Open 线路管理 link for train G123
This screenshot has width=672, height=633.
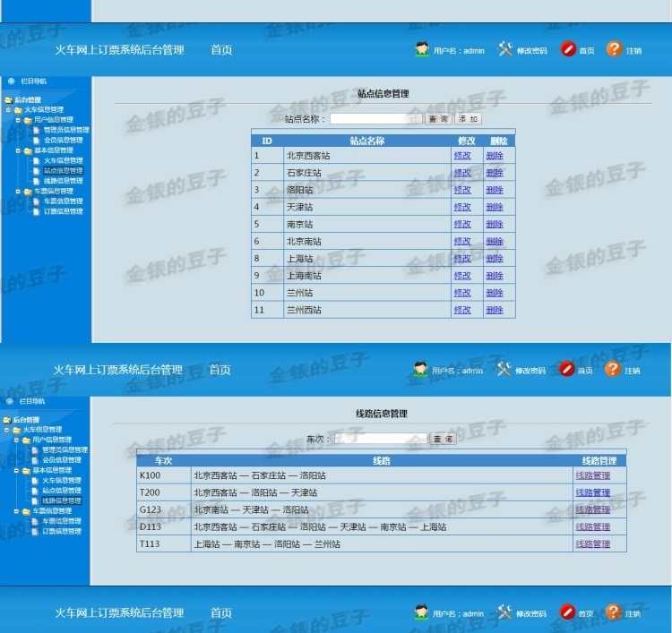[593, 509]
